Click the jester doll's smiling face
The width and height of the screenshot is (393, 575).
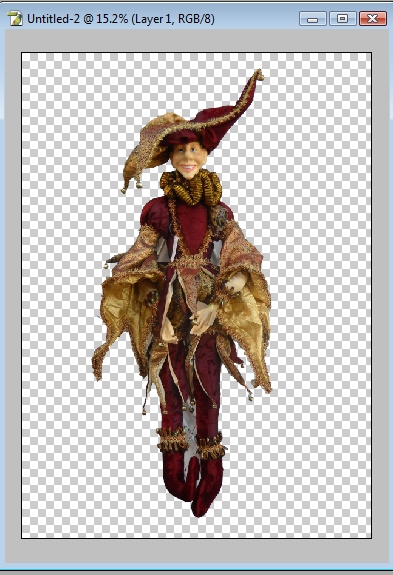point(188,160)
